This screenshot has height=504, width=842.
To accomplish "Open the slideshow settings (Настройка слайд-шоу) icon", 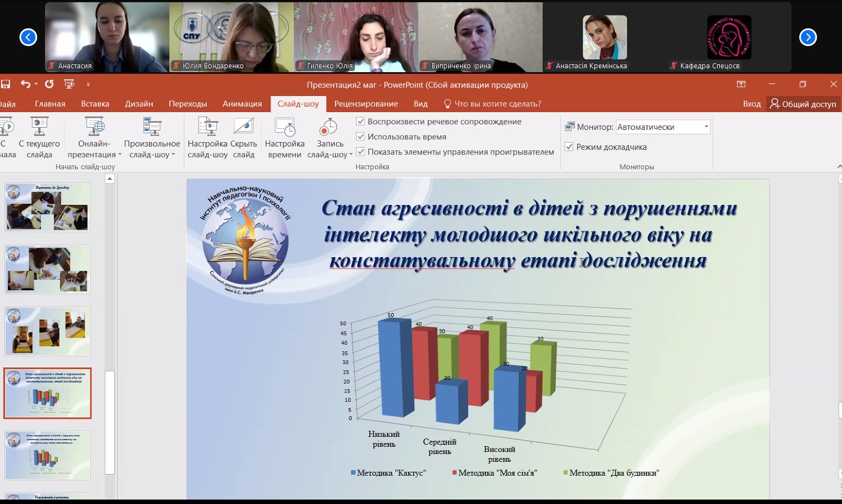I will (x=208, y=127).
